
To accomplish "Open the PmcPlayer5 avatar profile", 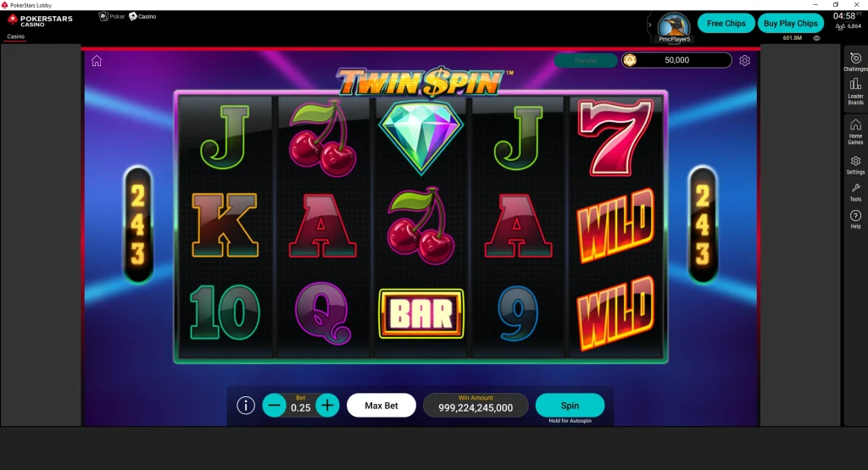I will 674,27.
